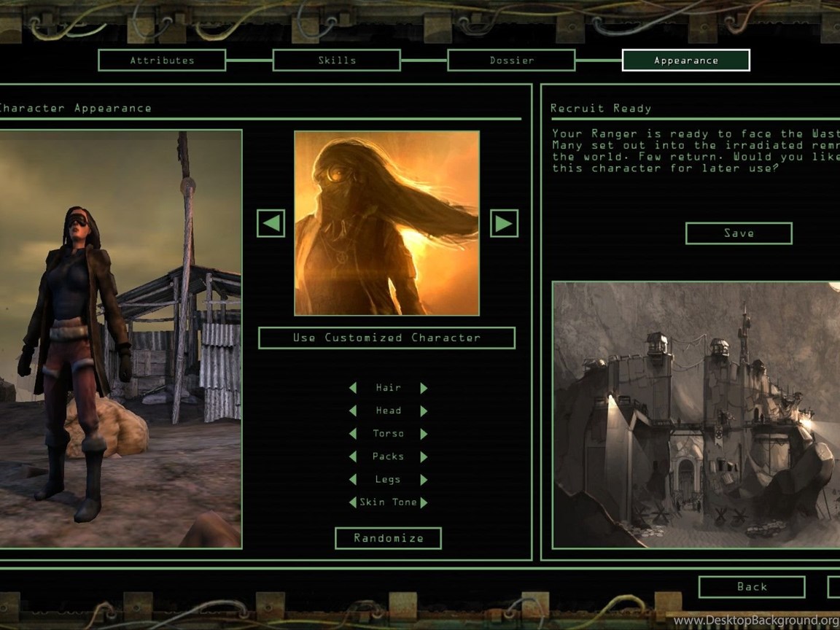This screenshot has width=840, height=630.
Task: Advance to next Legs option
Action: [424, 480]
